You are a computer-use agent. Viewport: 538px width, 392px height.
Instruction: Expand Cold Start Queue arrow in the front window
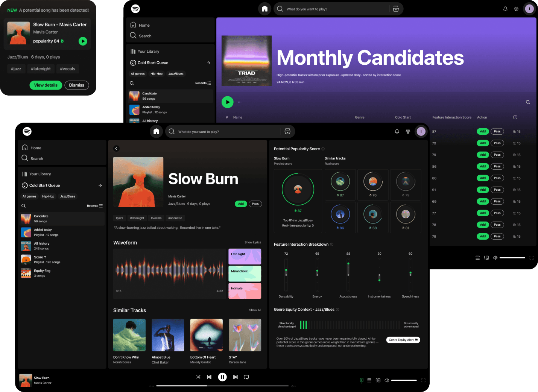(x=100, y=185)
